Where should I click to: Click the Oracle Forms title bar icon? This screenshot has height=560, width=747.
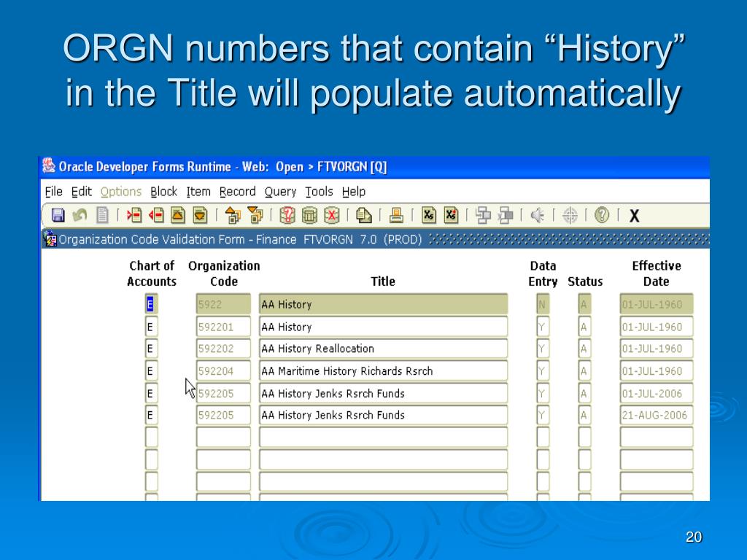pos(49,166)
